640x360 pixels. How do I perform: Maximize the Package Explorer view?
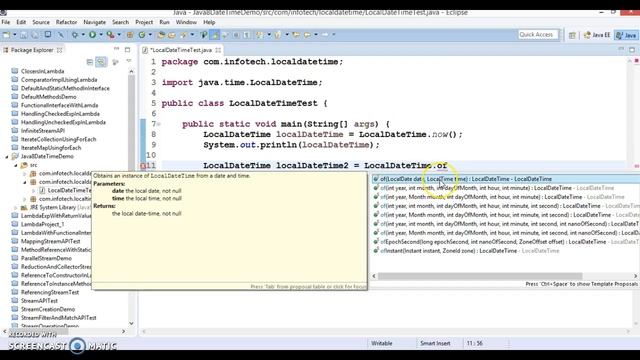[127, 50]
